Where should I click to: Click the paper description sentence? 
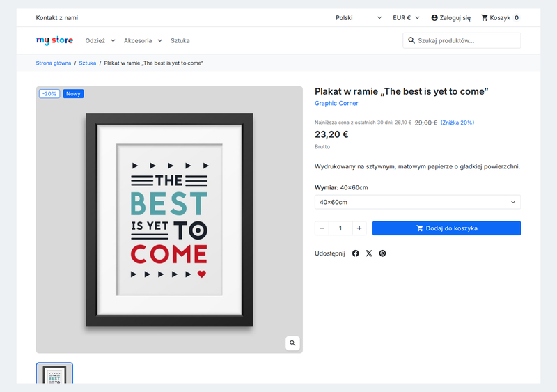(x=417, y=166)
